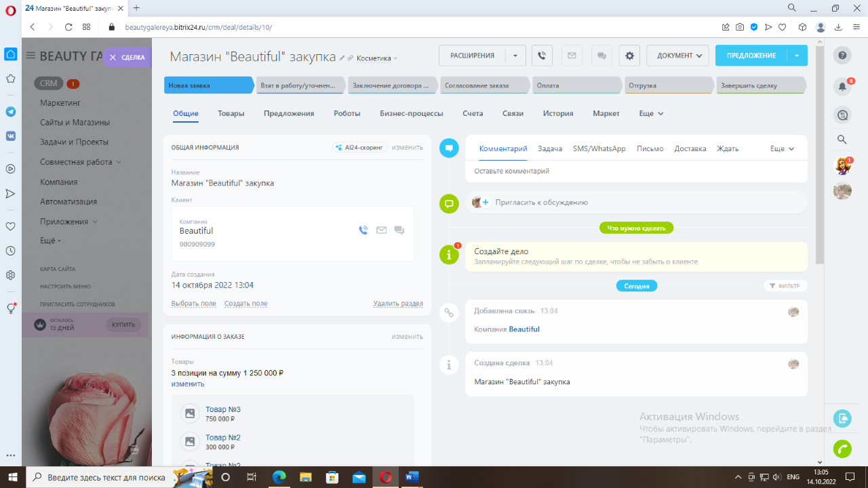Click the notifications bell icon
868x488 pixels.
[x=842, y=86]
